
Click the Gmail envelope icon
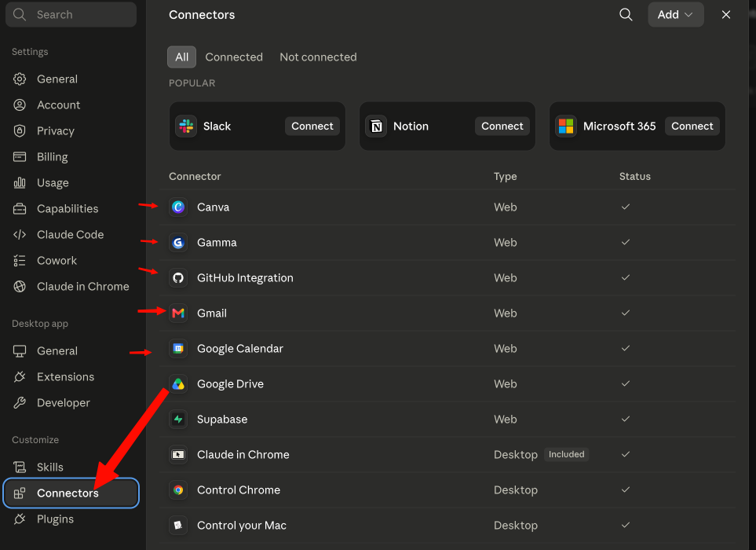click(x=178, y=313)
